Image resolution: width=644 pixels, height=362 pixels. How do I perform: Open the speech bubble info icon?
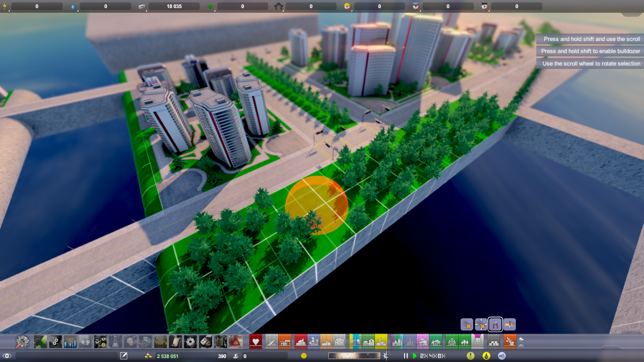pyautogui.click(x=85, y=342)
